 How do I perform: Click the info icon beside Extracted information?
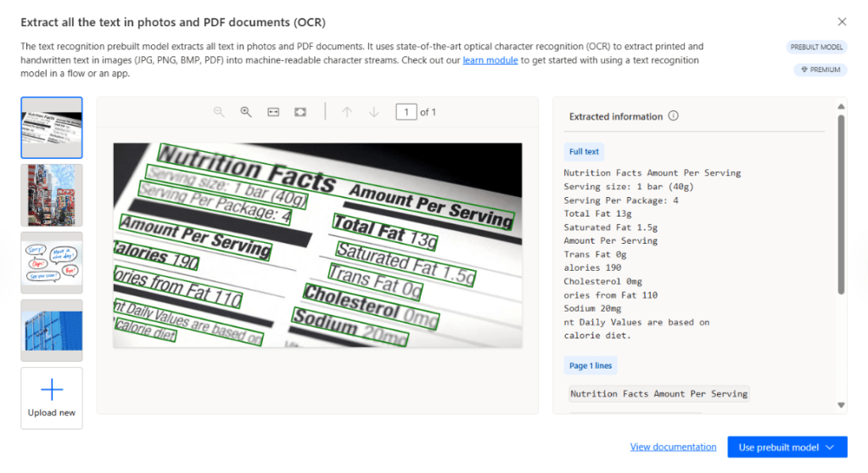click(x=673, y=116)
